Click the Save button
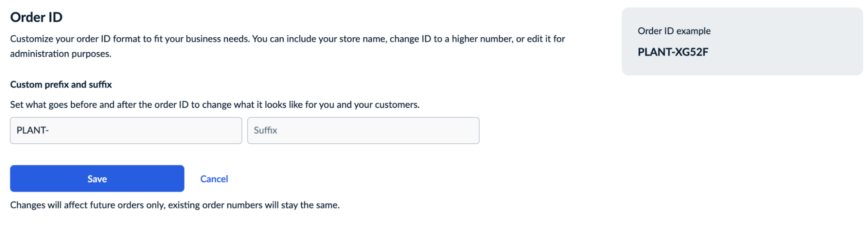Screen dimensions: 868x228 click(x=97, y=179)
